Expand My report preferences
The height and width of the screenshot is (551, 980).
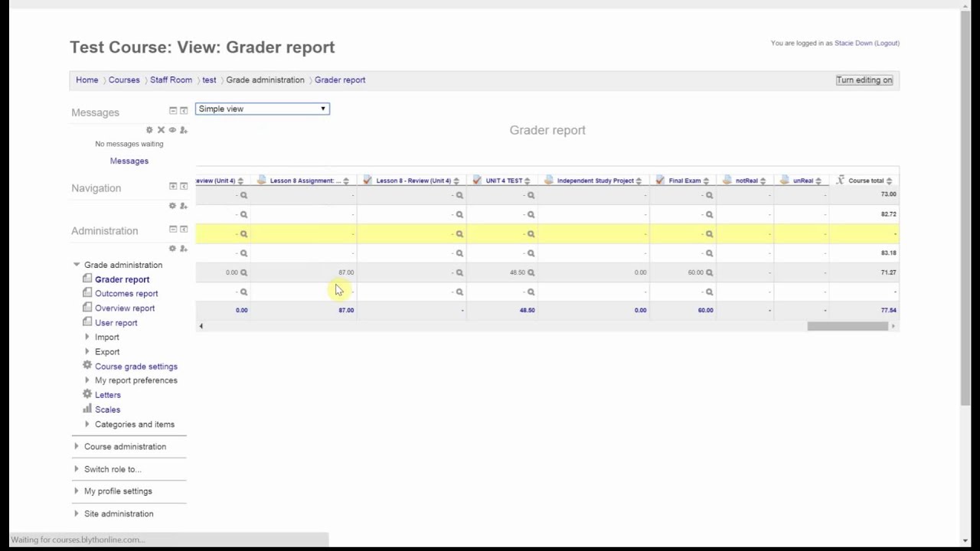tap(87, 380)
